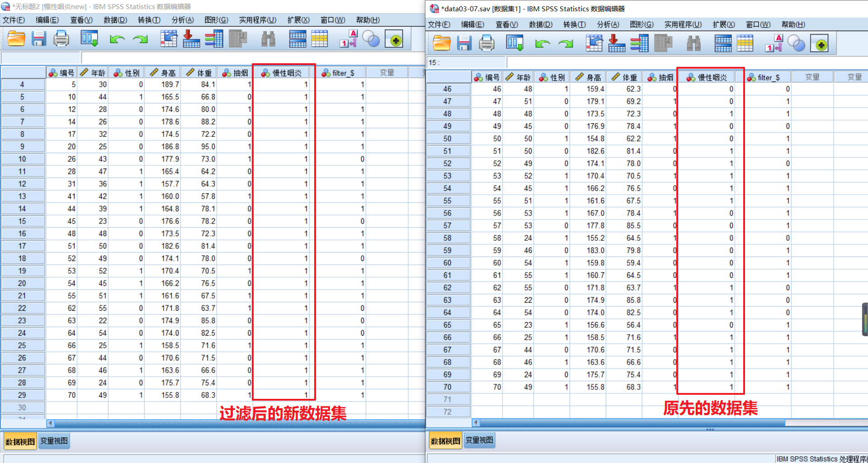Click horizontal scrollbar in right window data grid
This screenshot has height=463, width=868.
632,422
